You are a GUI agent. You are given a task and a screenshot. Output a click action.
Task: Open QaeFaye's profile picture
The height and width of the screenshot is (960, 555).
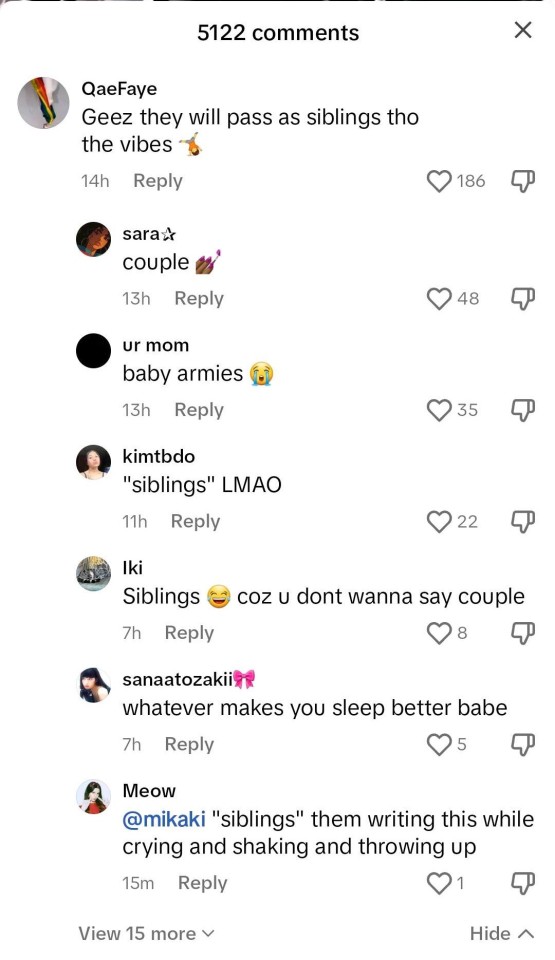43,103
